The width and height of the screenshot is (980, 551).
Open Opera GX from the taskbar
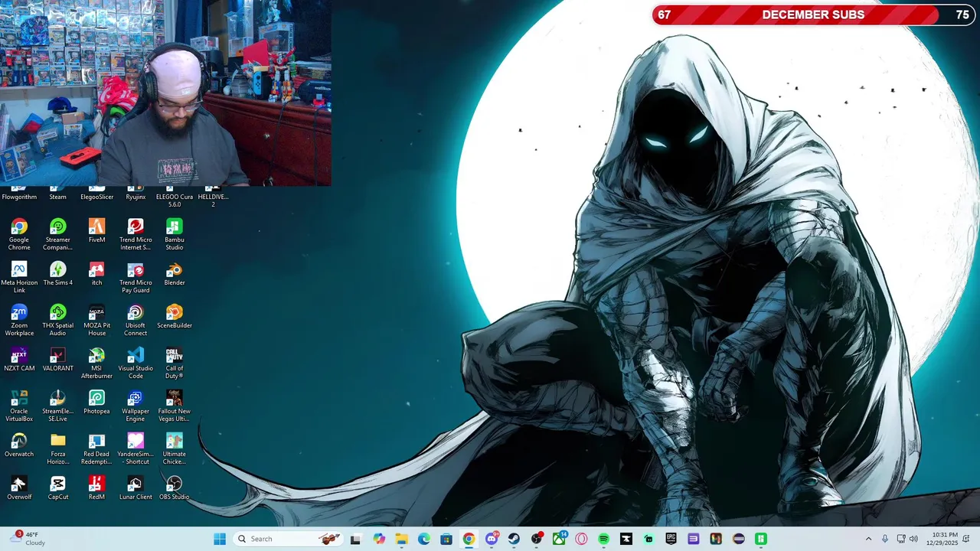[581, 539]
